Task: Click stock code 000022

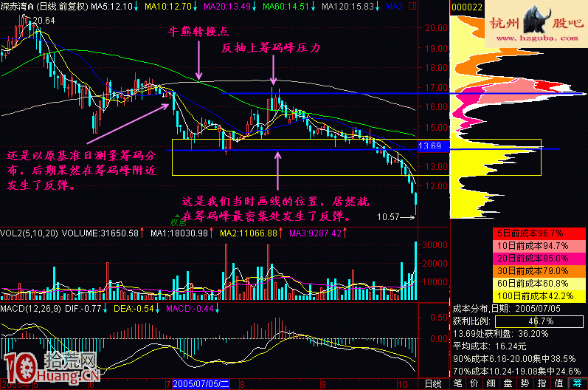Action: pyautogui.click(x=467, y=7)
